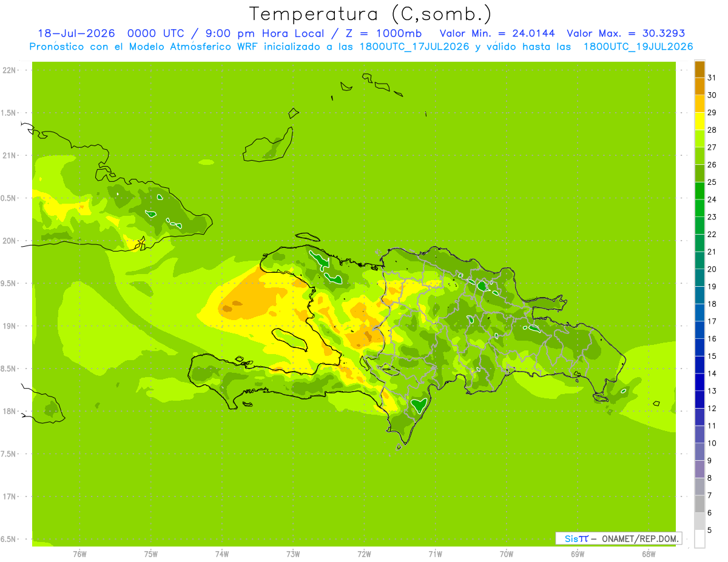Pick the gold swatch between 29 and 30
The width and height of the screenshot is (728, 562).
(x=699, y=104)
